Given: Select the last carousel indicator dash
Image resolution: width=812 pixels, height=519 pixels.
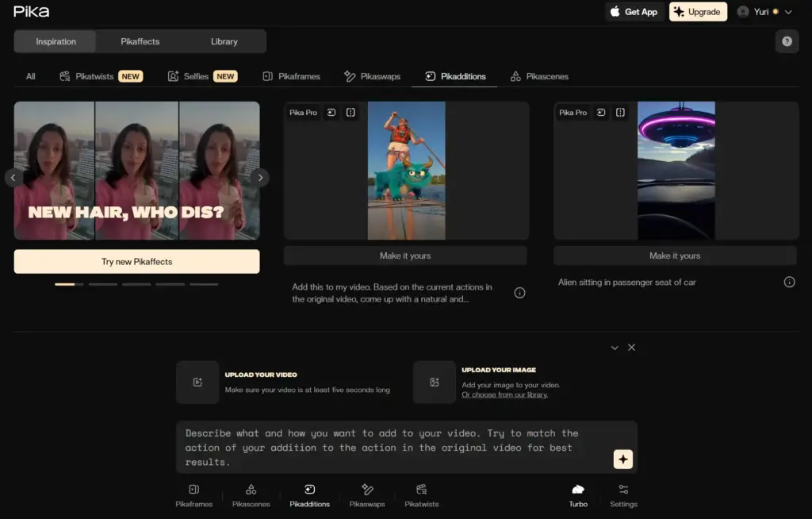Looking at the screenshot, I should 204,284.
